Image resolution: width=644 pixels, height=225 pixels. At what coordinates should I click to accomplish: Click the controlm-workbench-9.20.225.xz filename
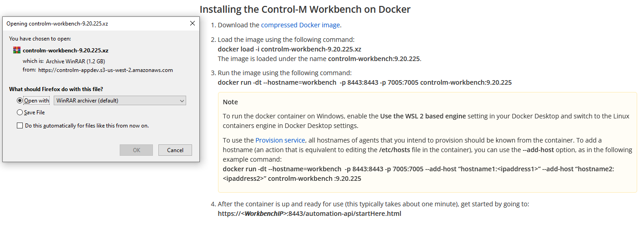(x=66, y=51)
